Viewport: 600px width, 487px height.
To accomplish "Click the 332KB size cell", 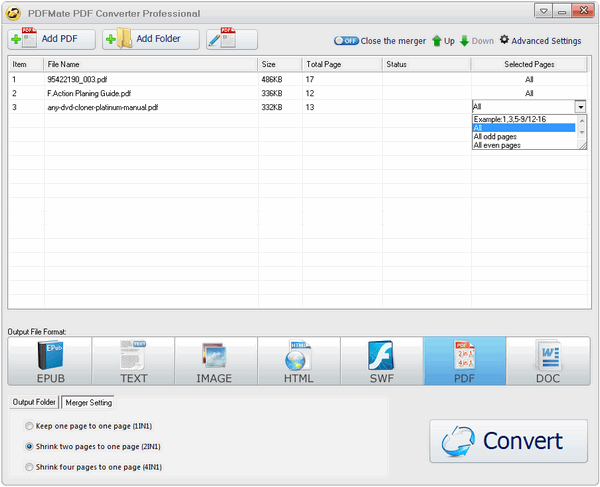I will (x=272, y=107).
